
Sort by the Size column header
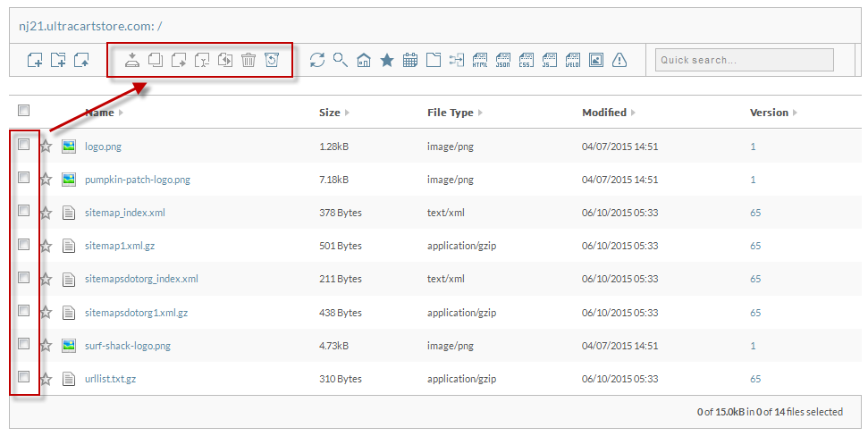pos(334,113)
